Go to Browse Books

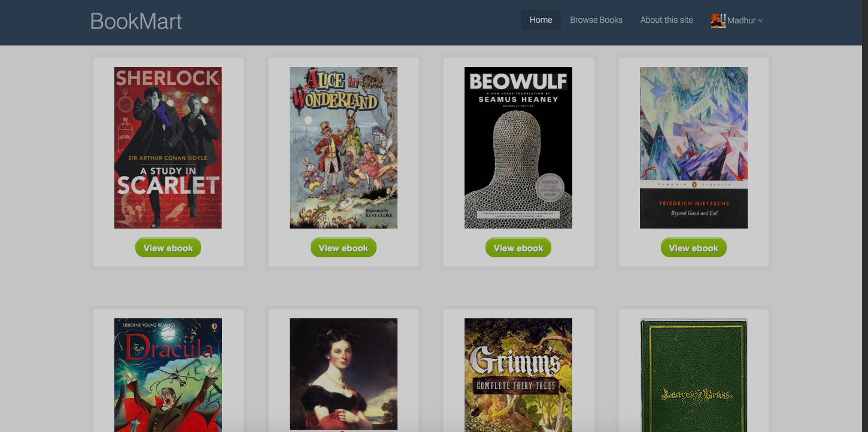(596, 20)
